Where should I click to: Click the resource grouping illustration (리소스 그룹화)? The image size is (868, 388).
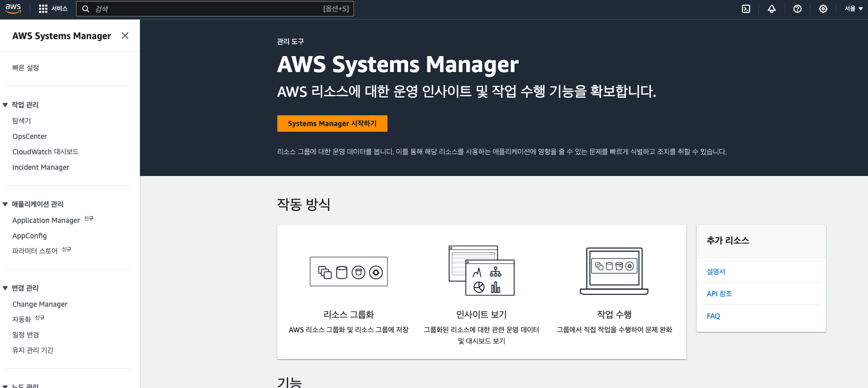tap(349, 272)
